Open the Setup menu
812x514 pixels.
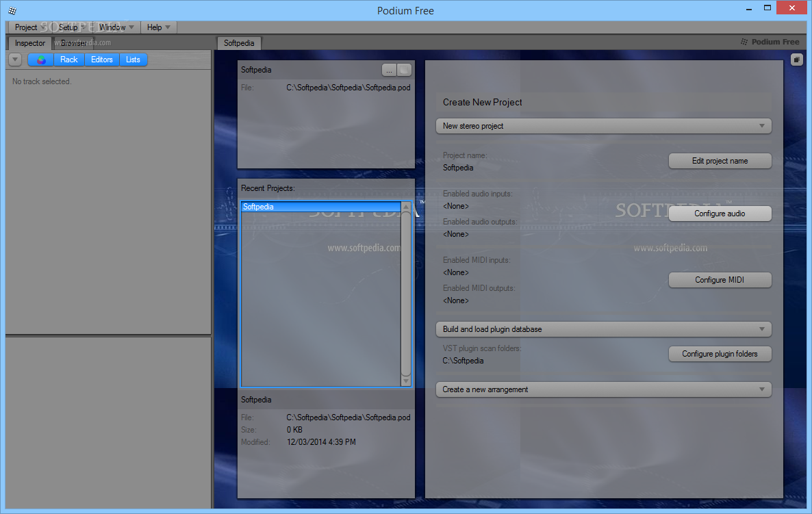pos(71,27)
